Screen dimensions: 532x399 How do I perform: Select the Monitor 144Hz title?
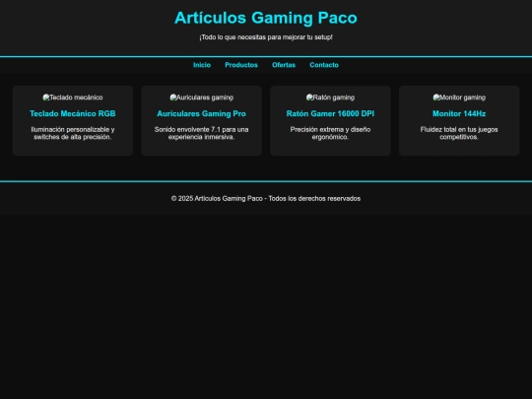459,113
